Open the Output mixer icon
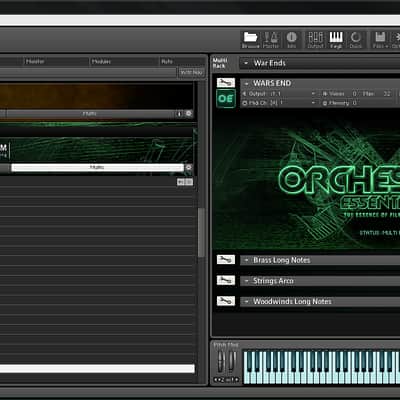The height and width of the screenshot is (400, 400). (x=315, y=40)
